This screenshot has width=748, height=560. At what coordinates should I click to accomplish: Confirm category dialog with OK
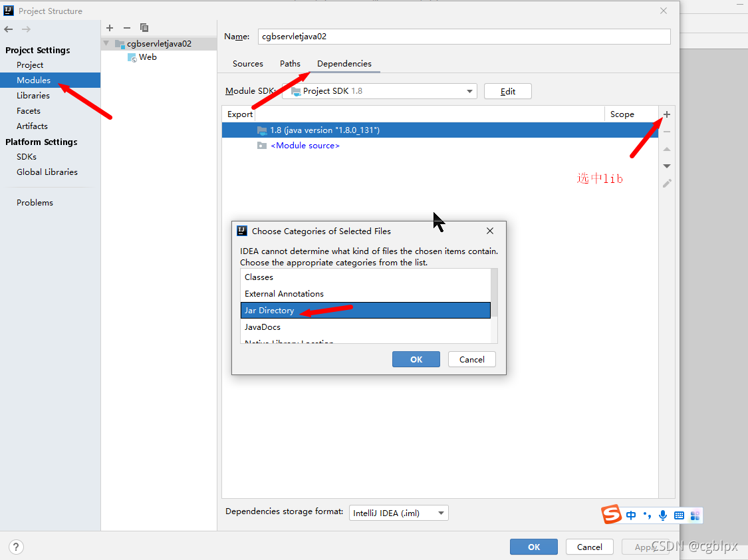point(416,359)
